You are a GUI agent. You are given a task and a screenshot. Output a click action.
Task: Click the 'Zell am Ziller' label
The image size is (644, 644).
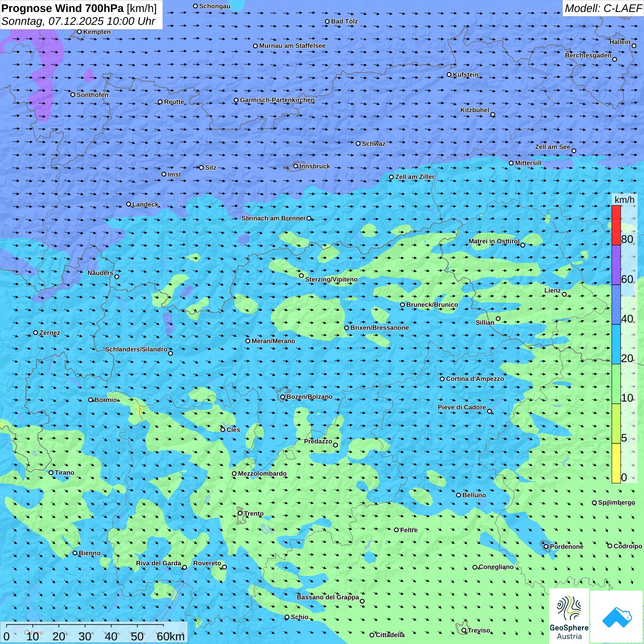[x=414, y=177]
